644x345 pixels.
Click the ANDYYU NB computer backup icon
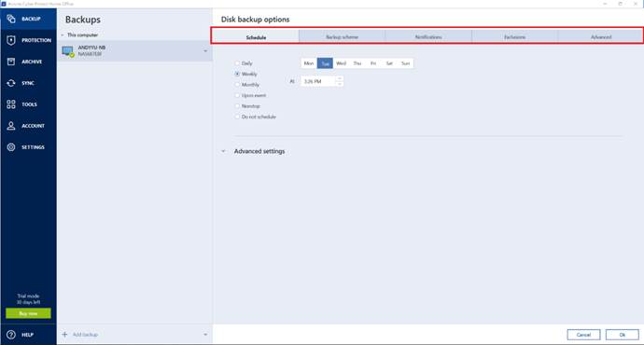[68, 51]
